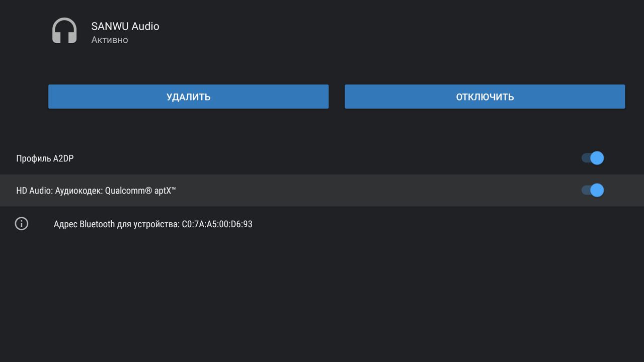Viewport: 644px width, 362px height.
Task: Toggle the Профиль A2DP switch
Action: pos(593,158)
